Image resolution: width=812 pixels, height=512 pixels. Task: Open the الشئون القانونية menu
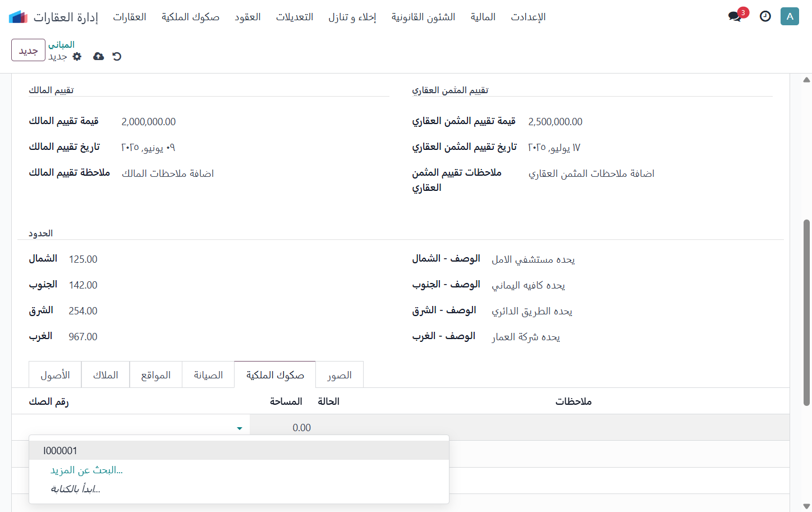pos(424,17)
